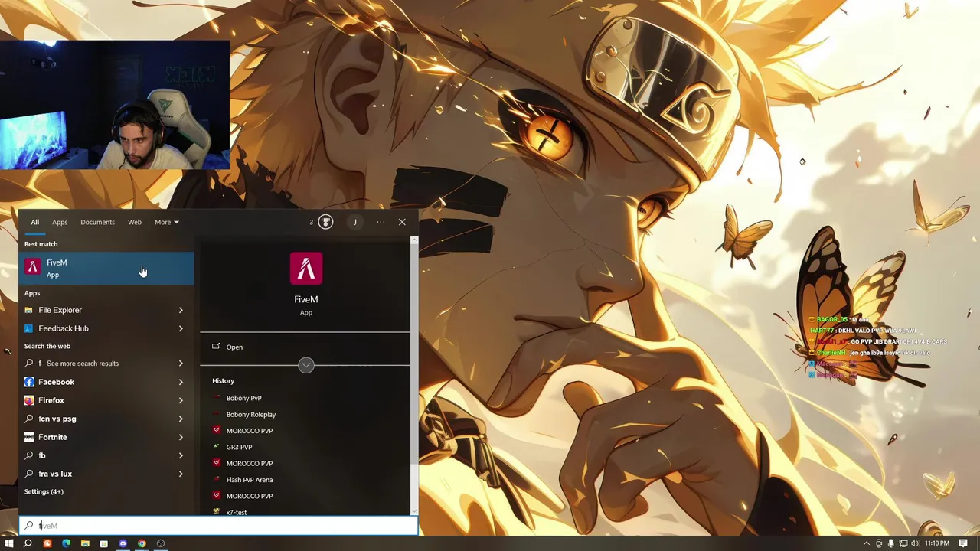Open the volume speaker tray icon
This screenshot has width=980, height=551.
pyautogui.click(x=914, y=543)
